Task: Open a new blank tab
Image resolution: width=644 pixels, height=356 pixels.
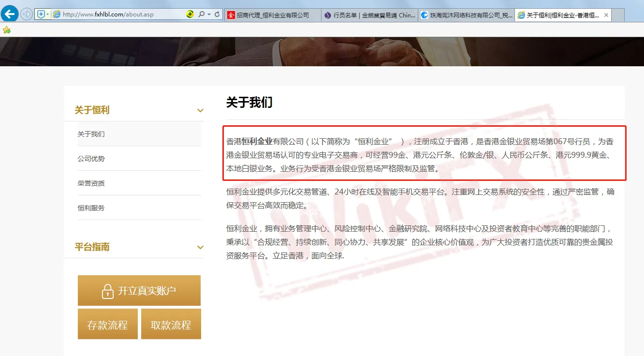Action: pyautogui.click(x=618, y=15)
